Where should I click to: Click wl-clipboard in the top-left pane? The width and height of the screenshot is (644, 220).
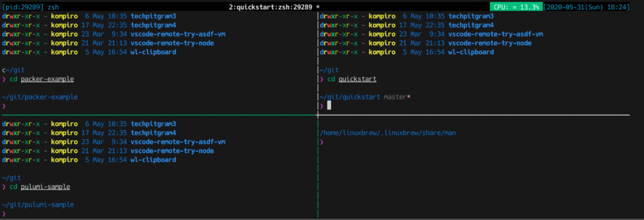[x=153, y=52]
